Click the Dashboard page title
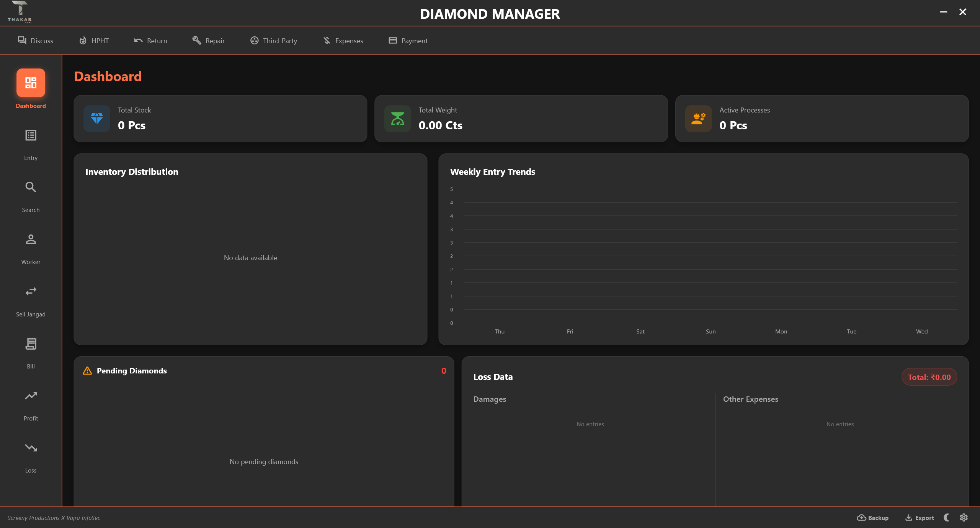The image size is (980, 528). pos(108,77)
